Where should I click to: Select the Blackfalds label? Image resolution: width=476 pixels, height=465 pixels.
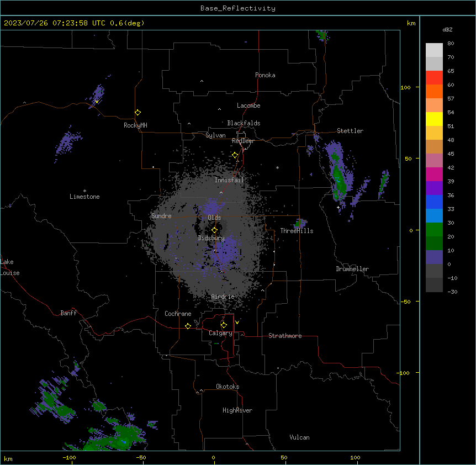[244, 123]
